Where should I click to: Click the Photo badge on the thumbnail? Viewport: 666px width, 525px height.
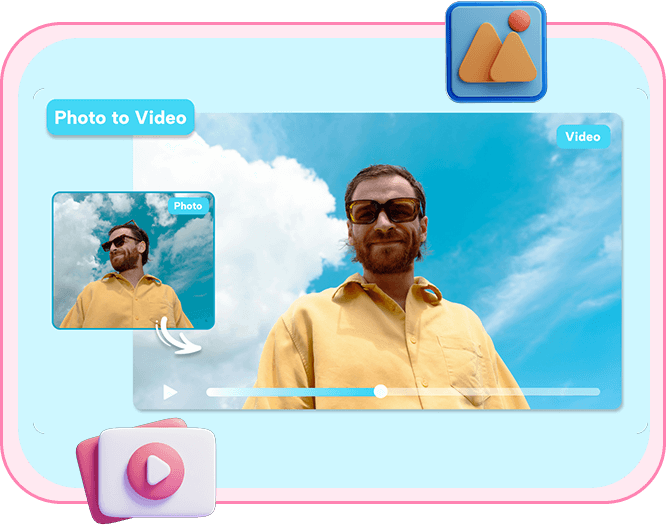(188, 206)
